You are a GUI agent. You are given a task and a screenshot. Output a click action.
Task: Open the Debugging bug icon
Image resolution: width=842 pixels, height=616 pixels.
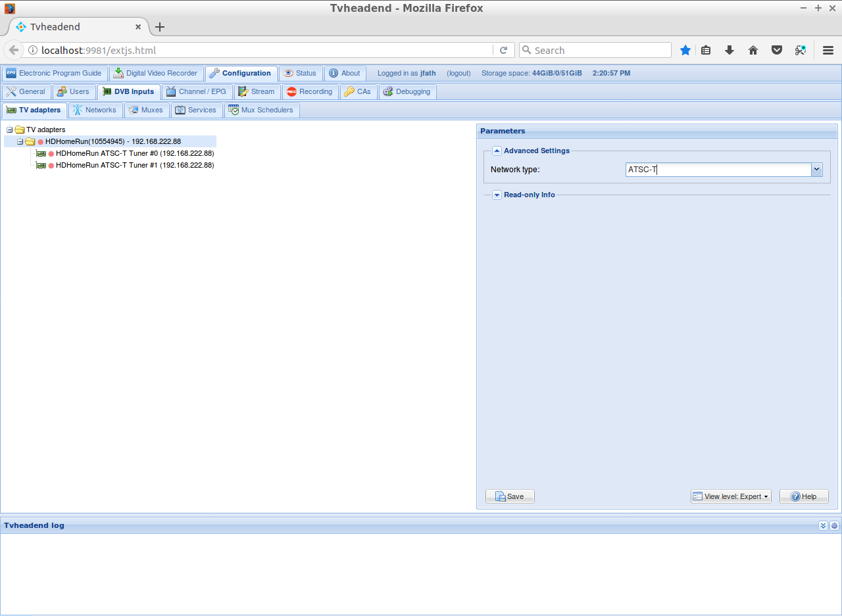pyautogui.click(x=387, y=92)
